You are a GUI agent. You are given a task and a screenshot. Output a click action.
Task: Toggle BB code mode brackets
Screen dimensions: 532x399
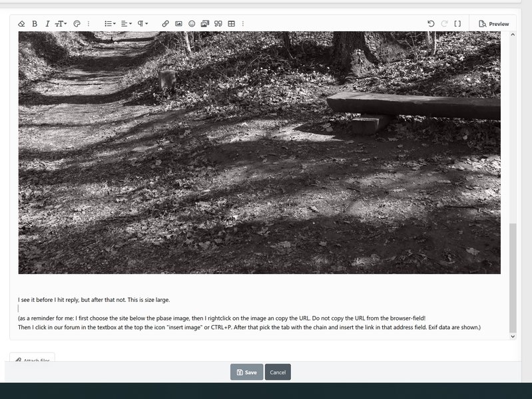click(x=457, y=24)
